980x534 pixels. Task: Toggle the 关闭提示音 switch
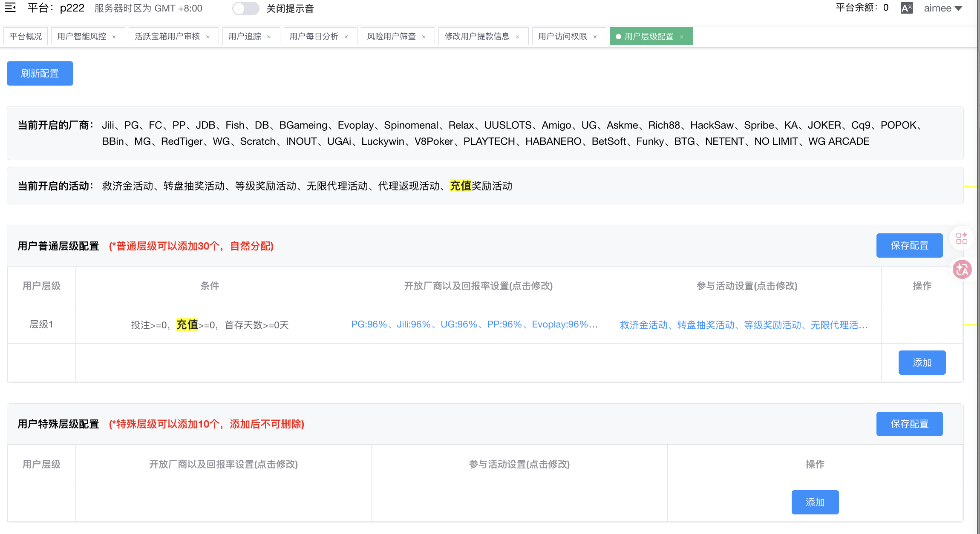pyautogui.click(x=245, y=9)
